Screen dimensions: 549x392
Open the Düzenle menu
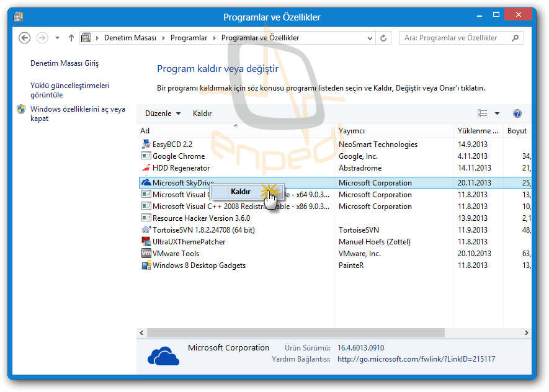tap(163, 114)
